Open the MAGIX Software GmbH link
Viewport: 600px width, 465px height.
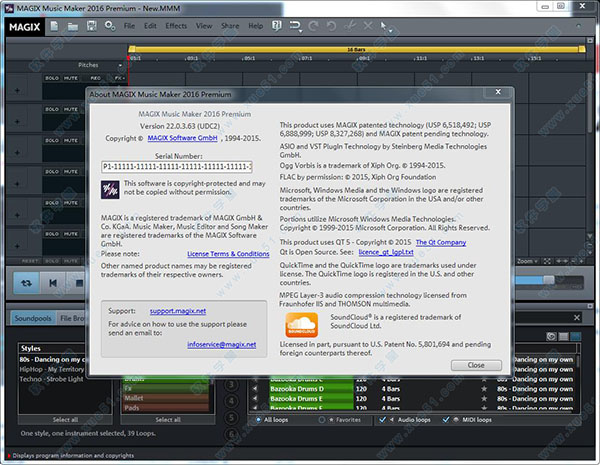tap(183, 138)
